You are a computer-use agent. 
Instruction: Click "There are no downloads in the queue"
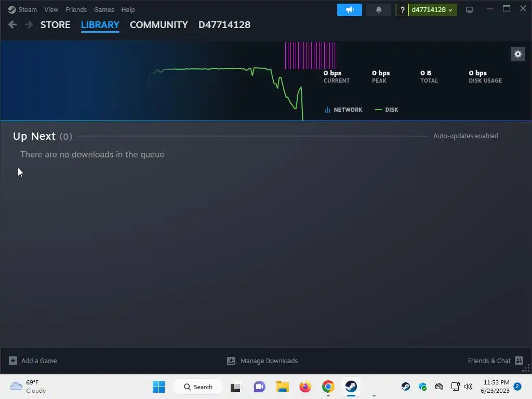point(92,154)
